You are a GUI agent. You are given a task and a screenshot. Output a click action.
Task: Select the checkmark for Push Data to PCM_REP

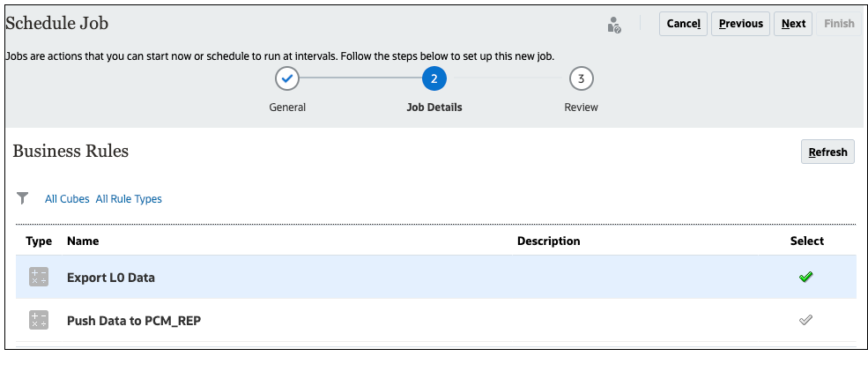coord(805,320)
